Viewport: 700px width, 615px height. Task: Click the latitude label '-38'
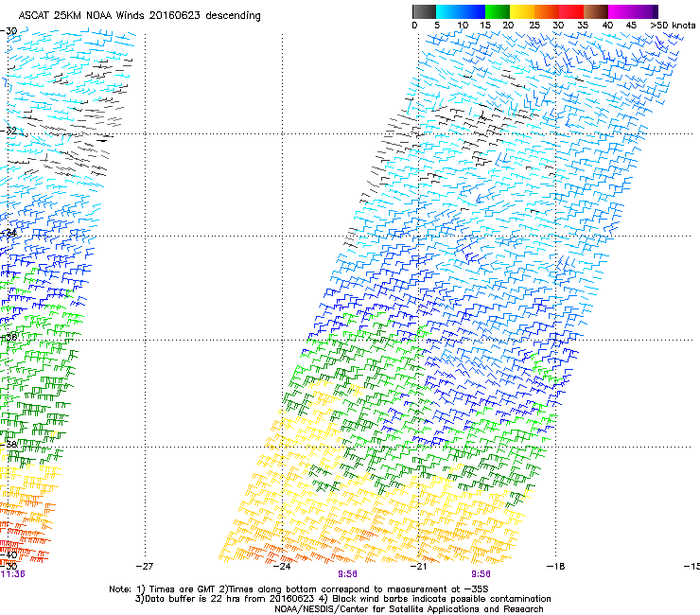point(9,444)
